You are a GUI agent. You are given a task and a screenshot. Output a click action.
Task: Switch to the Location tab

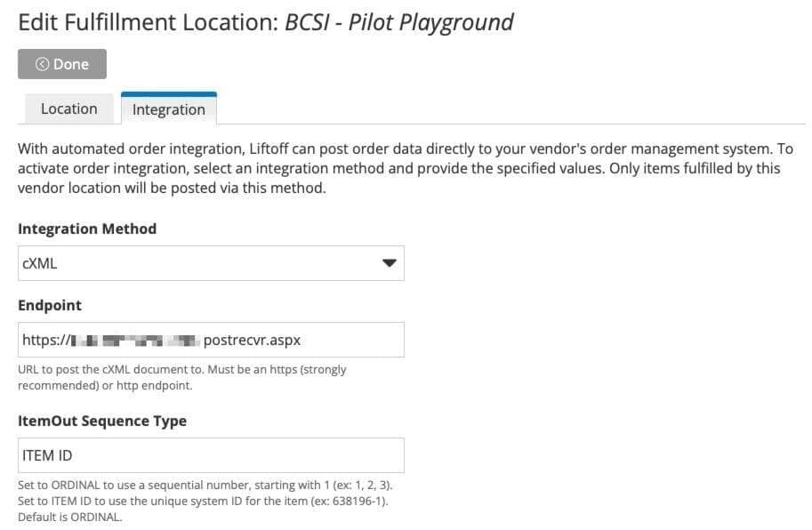(68, 108)
